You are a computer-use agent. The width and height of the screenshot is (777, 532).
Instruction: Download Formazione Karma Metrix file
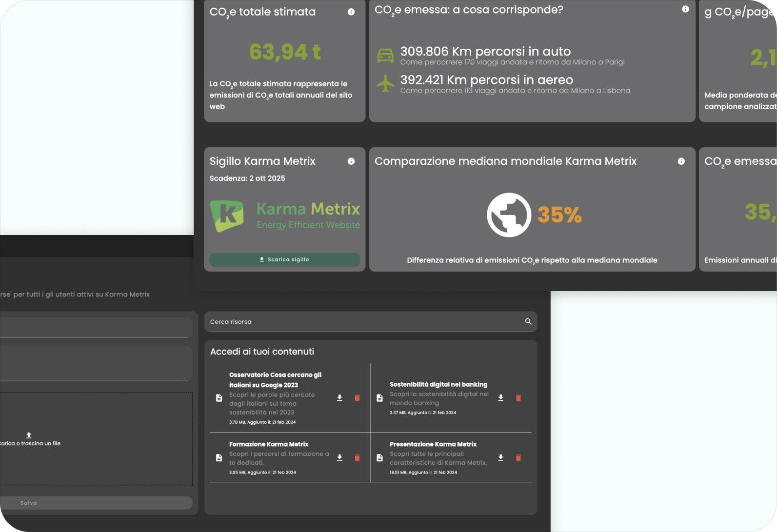coord(339,458)
